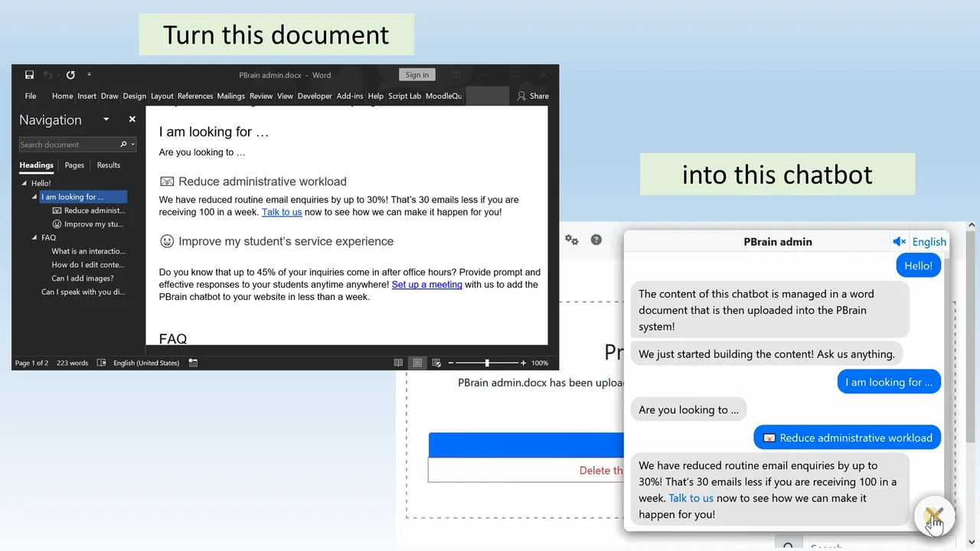Click the Sign in button in Word
The image size is (980, 551).
[416, 75]
